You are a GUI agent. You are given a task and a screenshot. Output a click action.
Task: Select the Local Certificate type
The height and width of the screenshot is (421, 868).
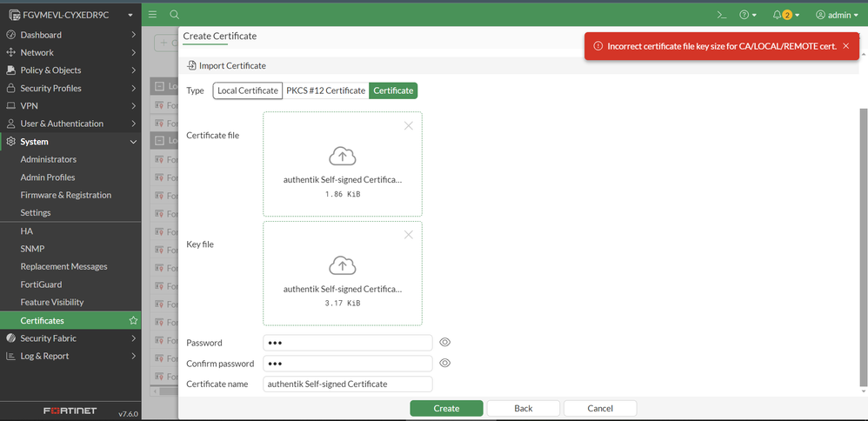tap(248, 90)
